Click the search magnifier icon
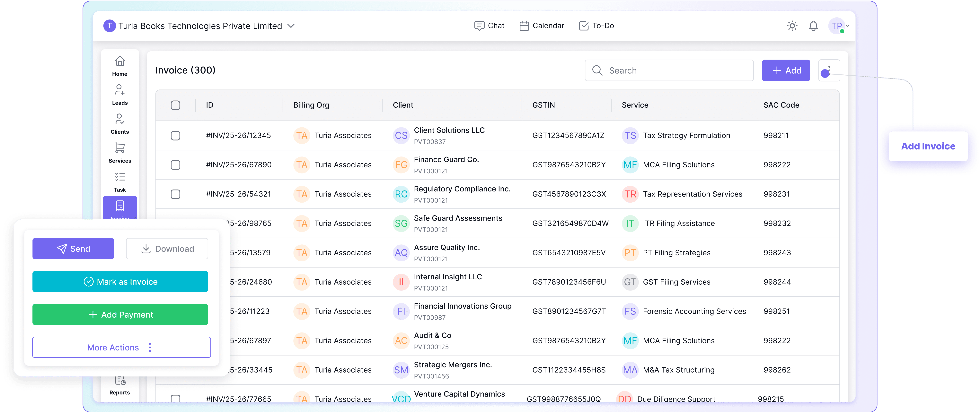Image resolution: width=980 pixels, height=412 pixels. pos(597,70)
